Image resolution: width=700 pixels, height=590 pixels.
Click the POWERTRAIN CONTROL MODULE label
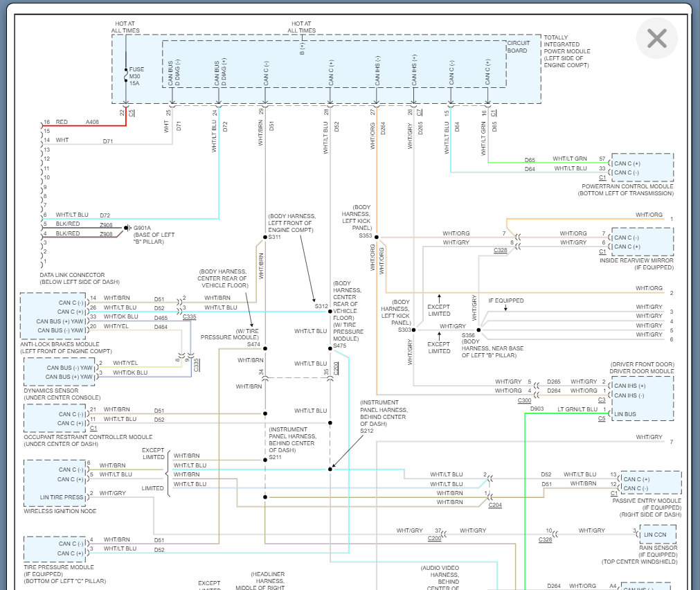(x=627, y=186)
